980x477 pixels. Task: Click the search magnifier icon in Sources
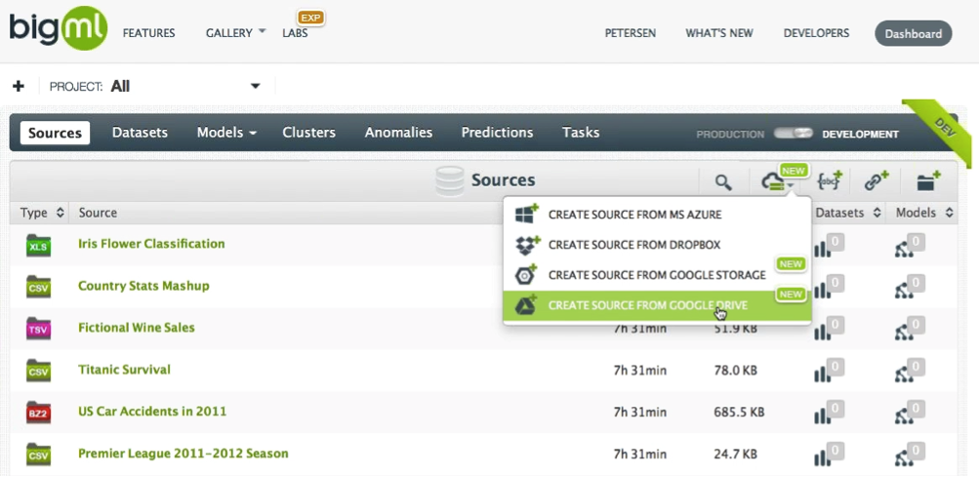pos(722,181)
